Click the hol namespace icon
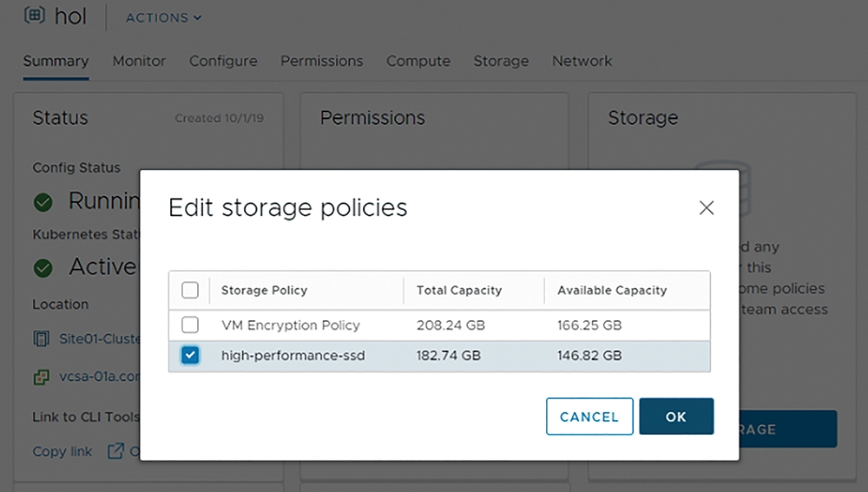This screenshot has width=868, height=492. [35, 15]
